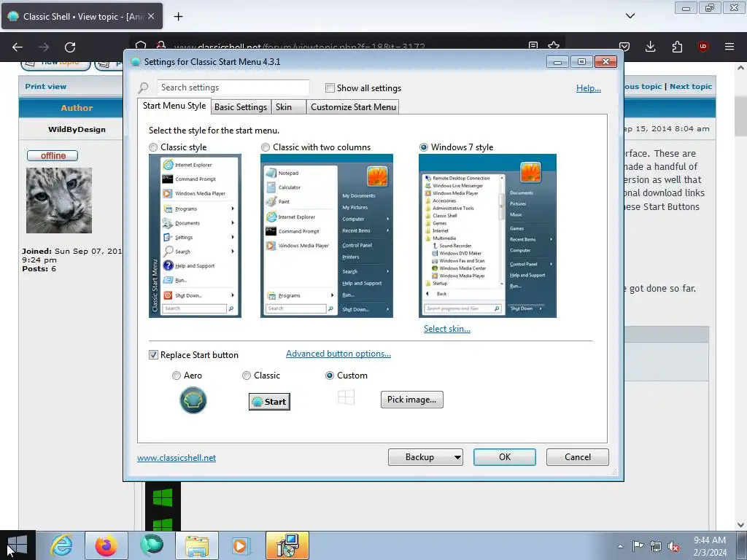Toggle reader view icon in address bar
747x560 pixels.
point(533,46)
